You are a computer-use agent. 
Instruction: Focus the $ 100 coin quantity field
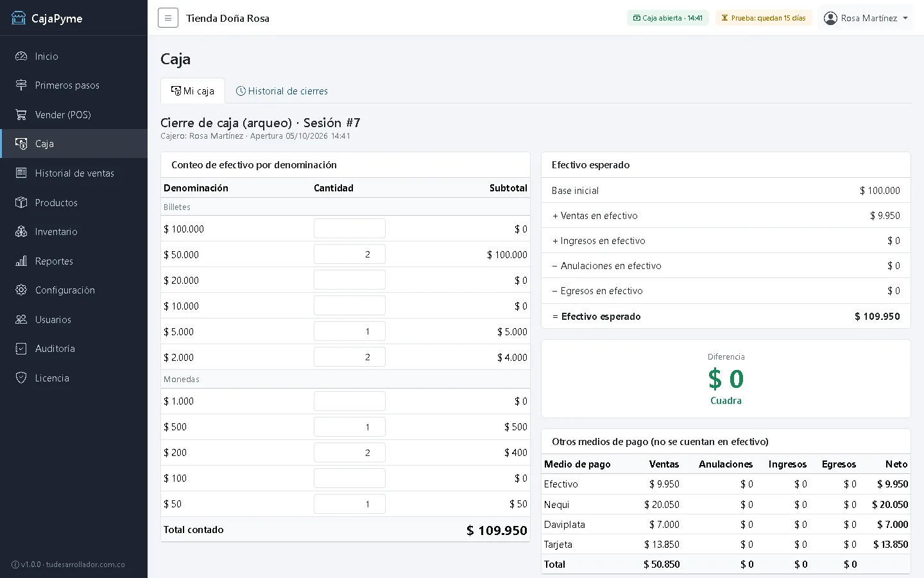350,478
